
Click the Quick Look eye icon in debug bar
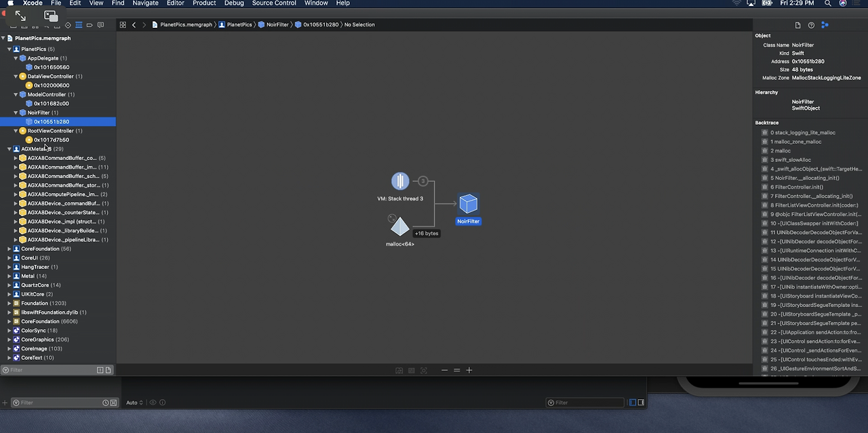click(x=153, y=403)
